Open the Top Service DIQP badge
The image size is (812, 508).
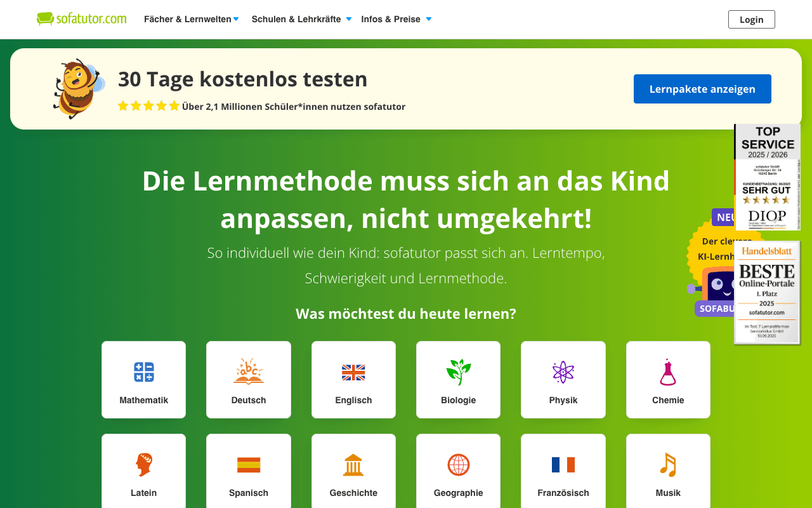coord(768,177)
